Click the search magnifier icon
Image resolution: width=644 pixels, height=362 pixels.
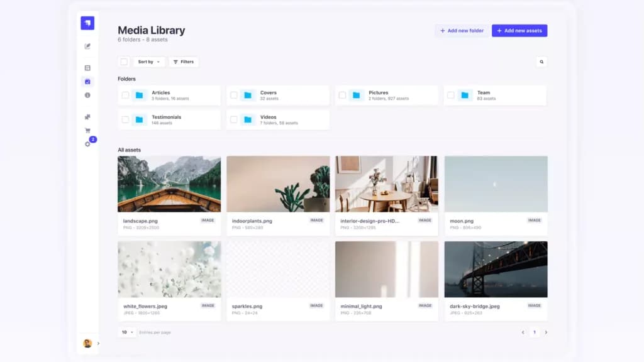[x=541, y=62]
